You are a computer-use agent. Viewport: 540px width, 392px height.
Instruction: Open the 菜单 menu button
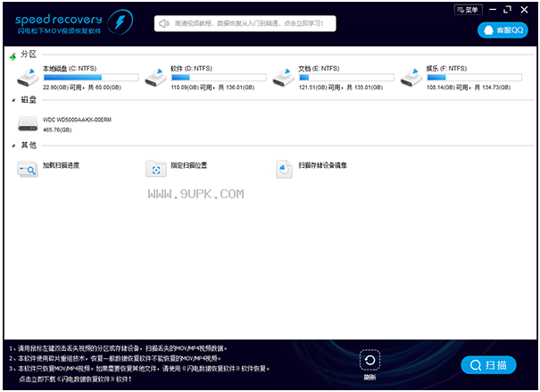[x=468, y=10]
